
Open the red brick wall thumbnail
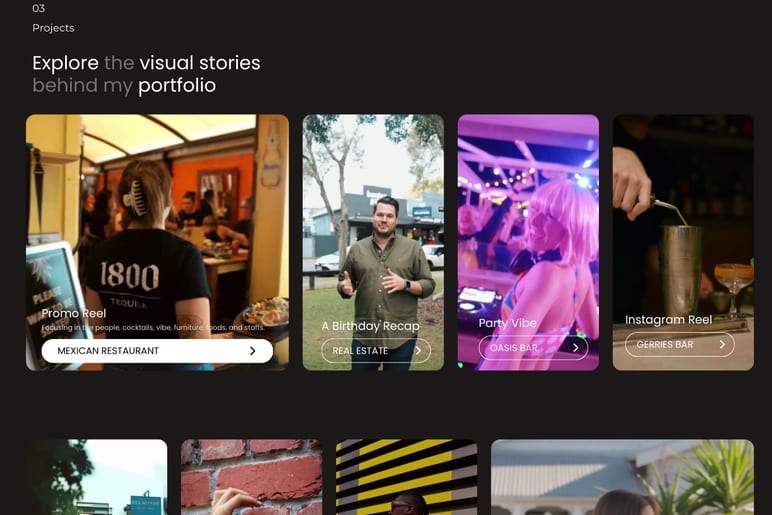pos(251,477)
